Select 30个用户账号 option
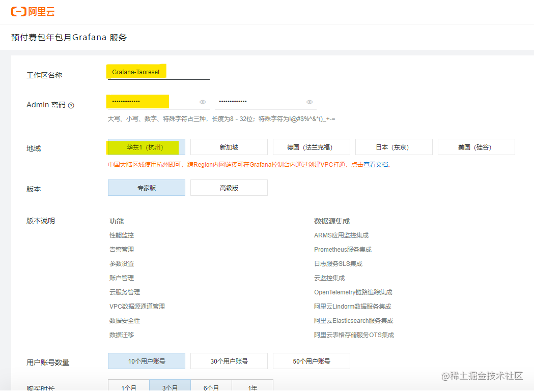This screenshot has height=392, width=534. (229, 361)
